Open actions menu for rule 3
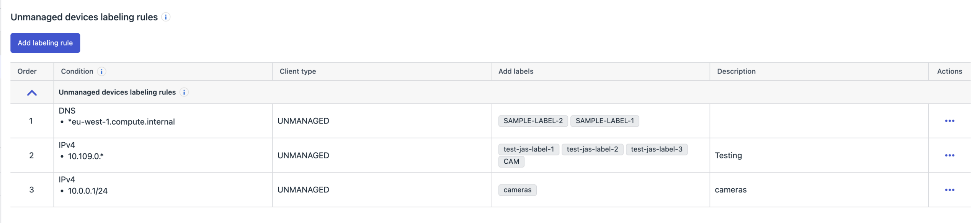 [x=949, y=190]
